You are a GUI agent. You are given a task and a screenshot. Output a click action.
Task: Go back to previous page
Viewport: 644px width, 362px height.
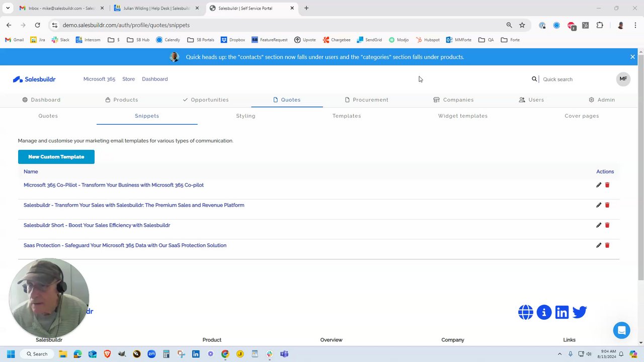tap(9, 25)
